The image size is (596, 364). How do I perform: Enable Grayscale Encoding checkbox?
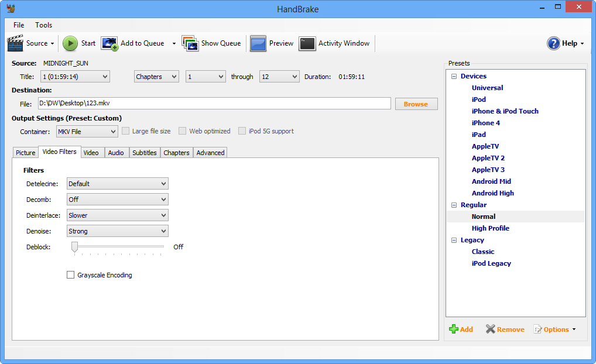(x=70, y=274)
